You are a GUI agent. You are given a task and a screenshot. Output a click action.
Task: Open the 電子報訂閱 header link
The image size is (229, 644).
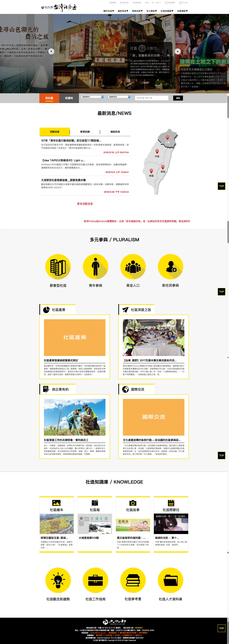124,3
